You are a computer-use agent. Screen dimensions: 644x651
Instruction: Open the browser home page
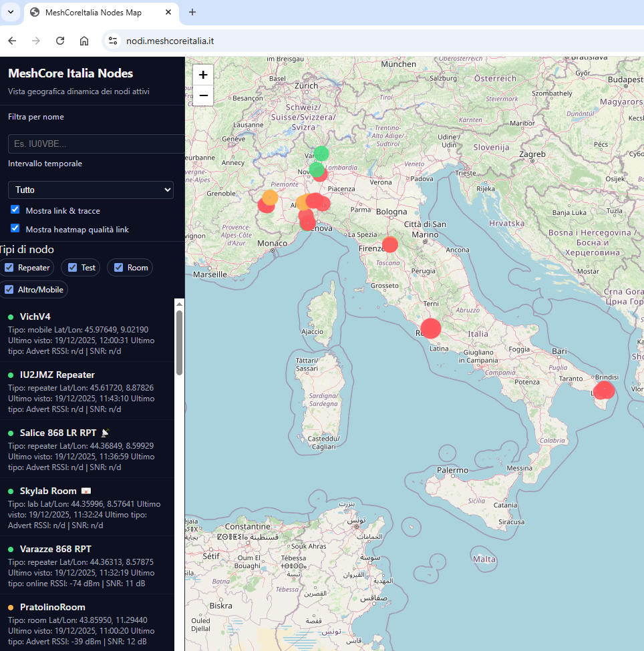[x=84, y=41]
